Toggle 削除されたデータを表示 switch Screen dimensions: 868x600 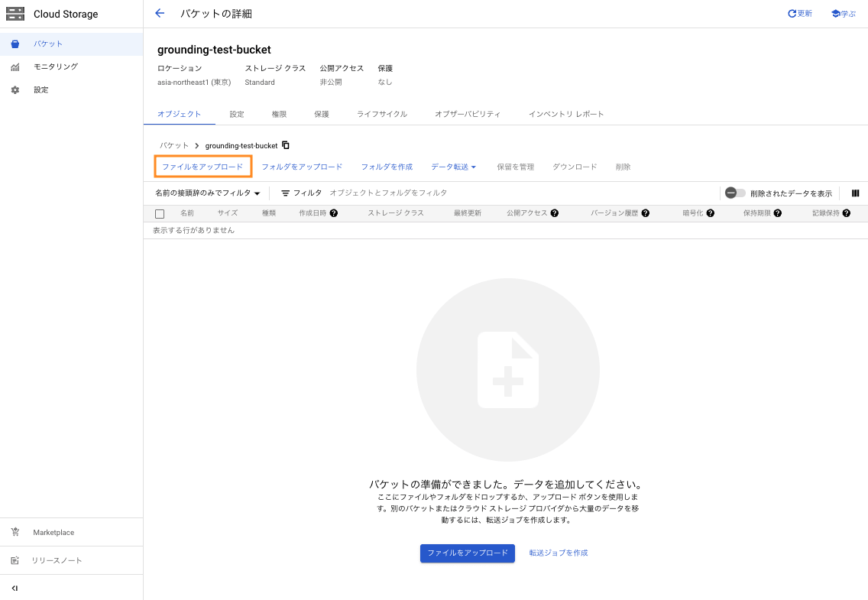[x=735, y=193]
